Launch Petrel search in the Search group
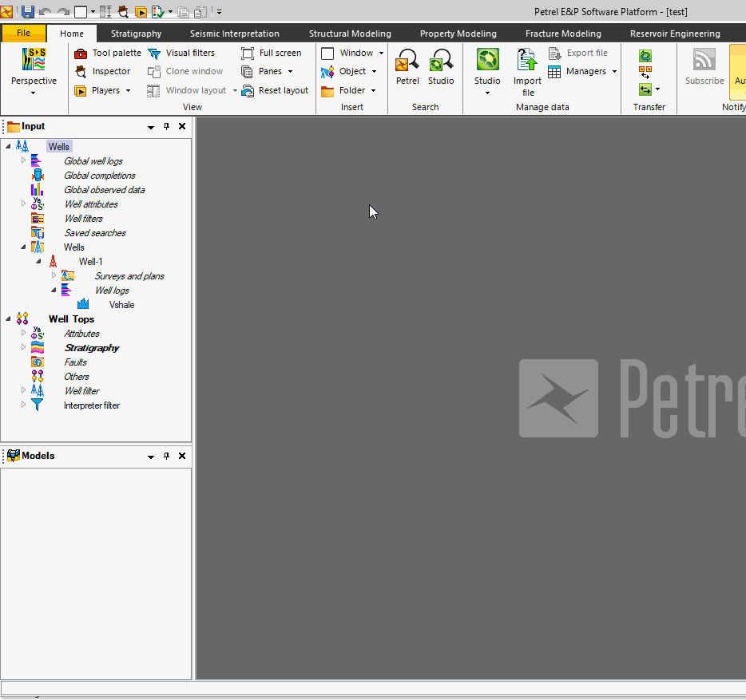 point(407,67)
